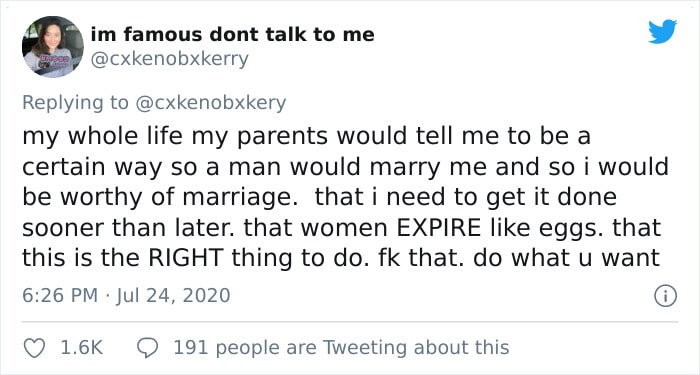Image resolution: width=700 pixels, height=375 pixels.
Task: Open the 6:26 PM · Jul 24, 2020 timestamp
Action: pos(126,296)
